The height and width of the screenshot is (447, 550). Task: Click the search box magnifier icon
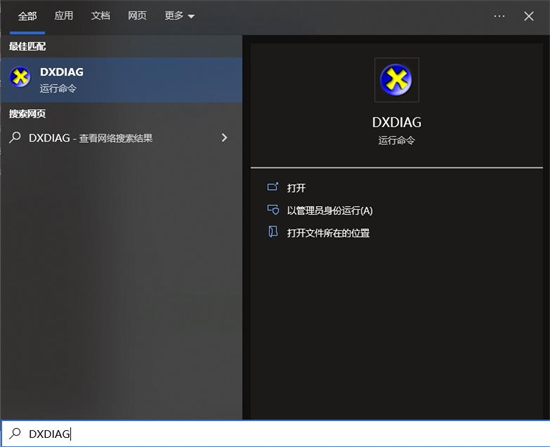coord(15,433)
